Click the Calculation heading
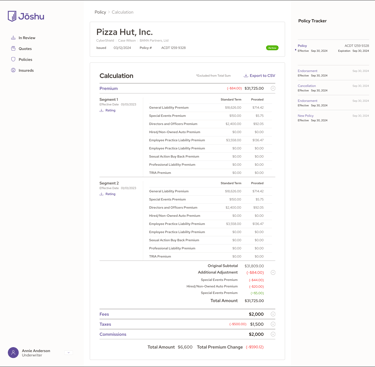The height and width of the screenshot is (367, 375). (116, 76)
